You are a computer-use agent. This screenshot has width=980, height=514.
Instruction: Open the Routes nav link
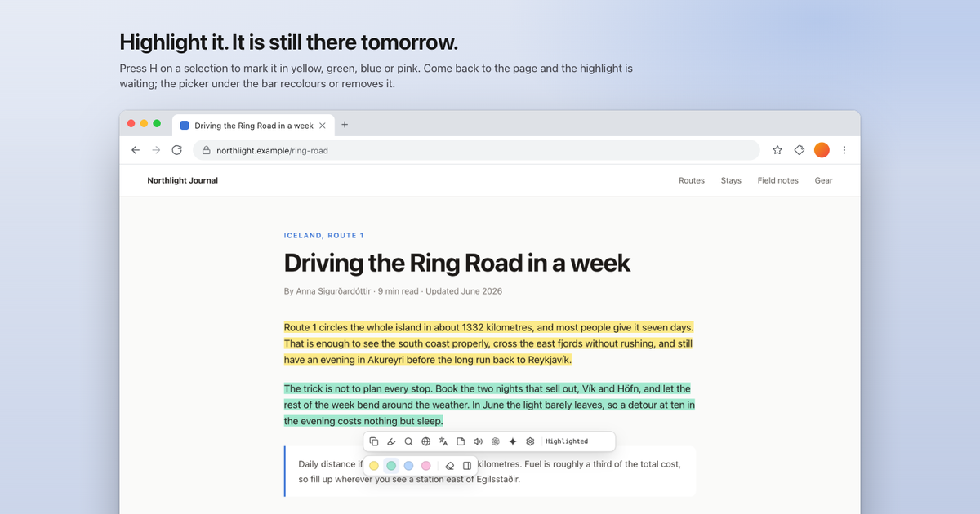click(692, 180)
